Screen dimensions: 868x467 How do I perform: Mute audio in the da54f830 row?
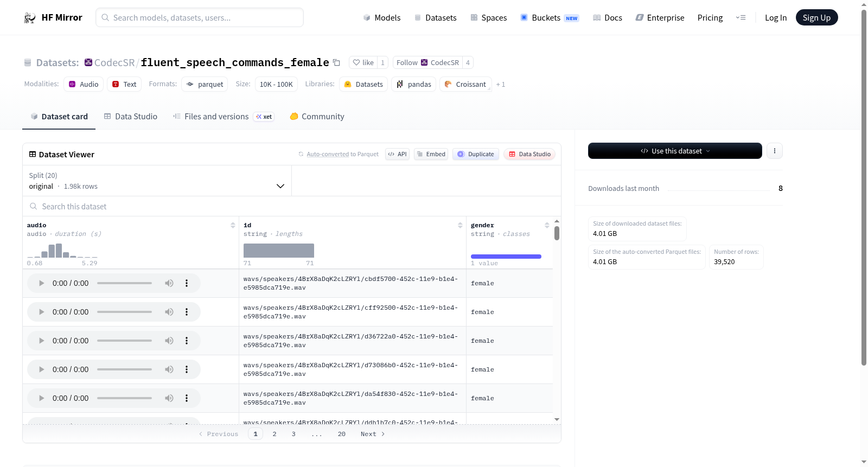pos(169,398)
